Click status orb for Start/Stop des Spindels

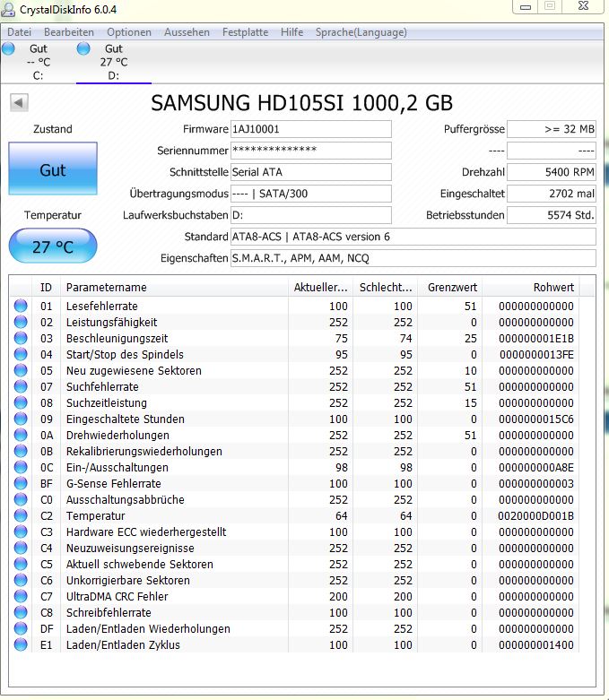[x=21, y=354]
